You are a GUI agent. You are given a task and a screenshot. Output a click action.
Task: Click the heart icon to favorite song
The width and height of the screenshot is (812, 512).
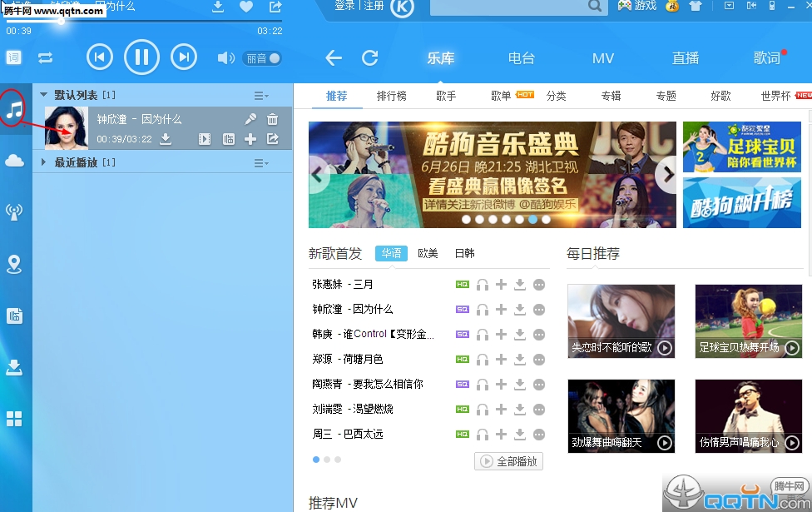(x=246, y=7)
